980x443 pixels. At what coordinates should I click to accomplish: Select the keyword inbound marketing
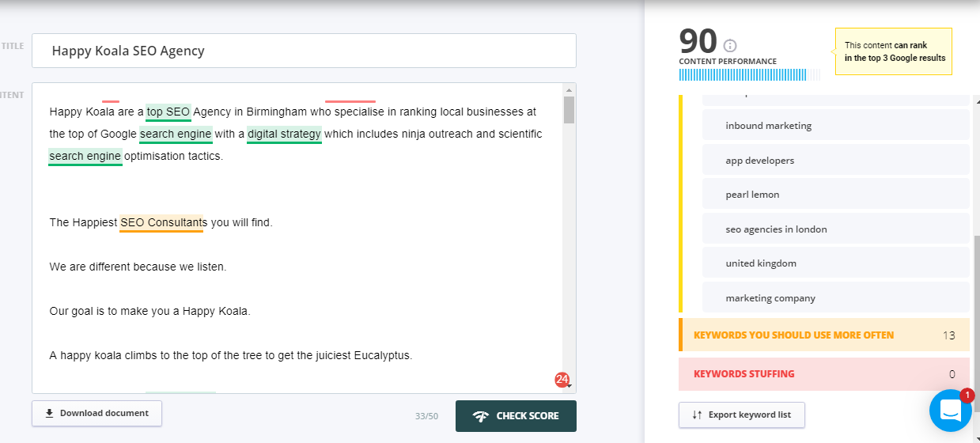[836, 126]
